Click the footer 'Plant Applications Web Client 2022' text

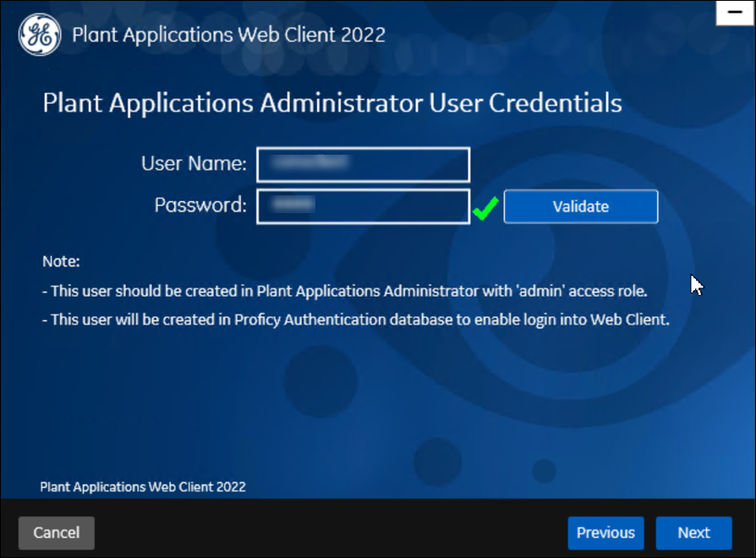[x=143, y=487]
